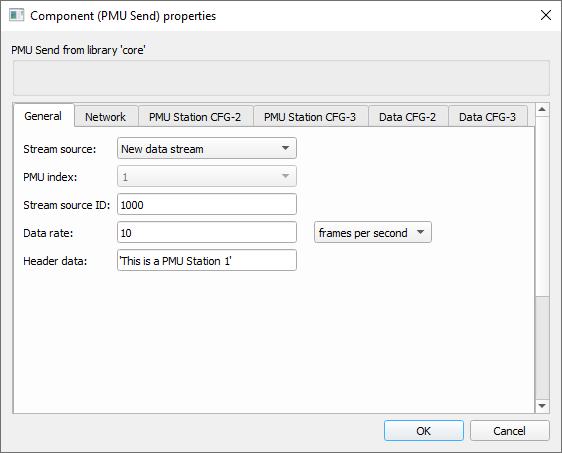Confirm settings with the OK button
Image resolution: width=562 pixels, height=453 pixels.
[x=424, y=430]
